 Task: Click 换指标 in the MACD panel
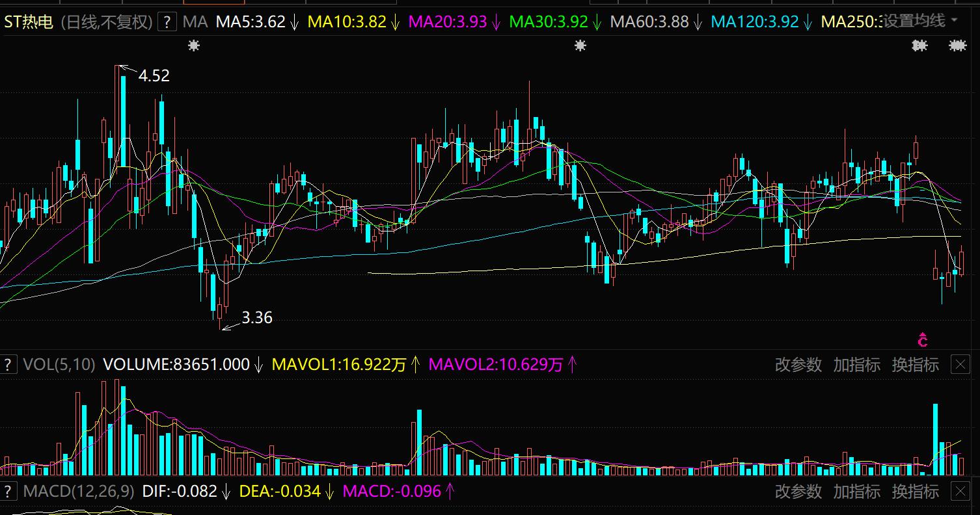pyautogui.click(x=915, y=491)
